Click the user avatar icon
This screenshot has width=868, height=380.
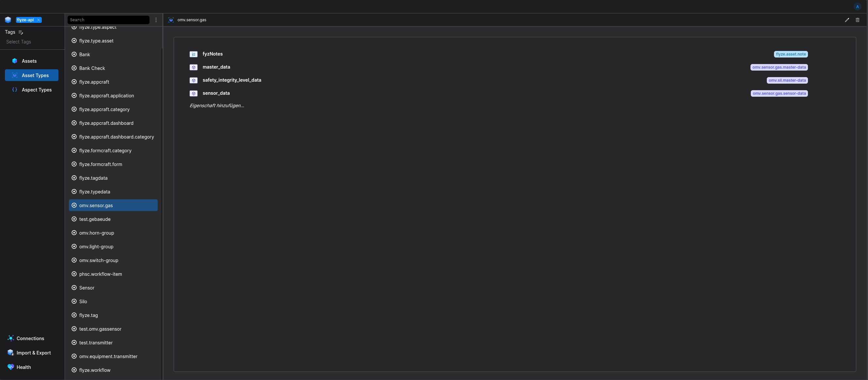coord(858,7)
